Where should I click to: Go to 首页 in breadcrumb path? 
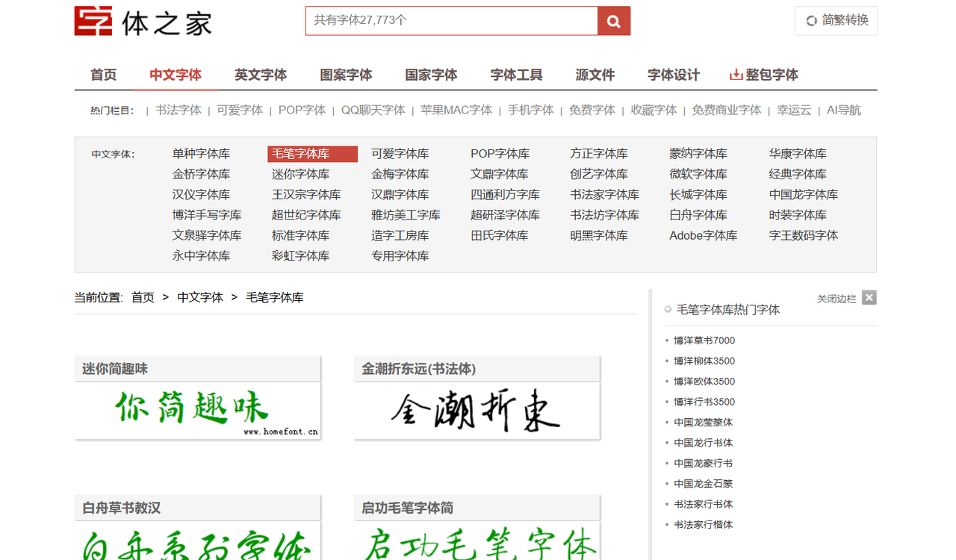143,297
